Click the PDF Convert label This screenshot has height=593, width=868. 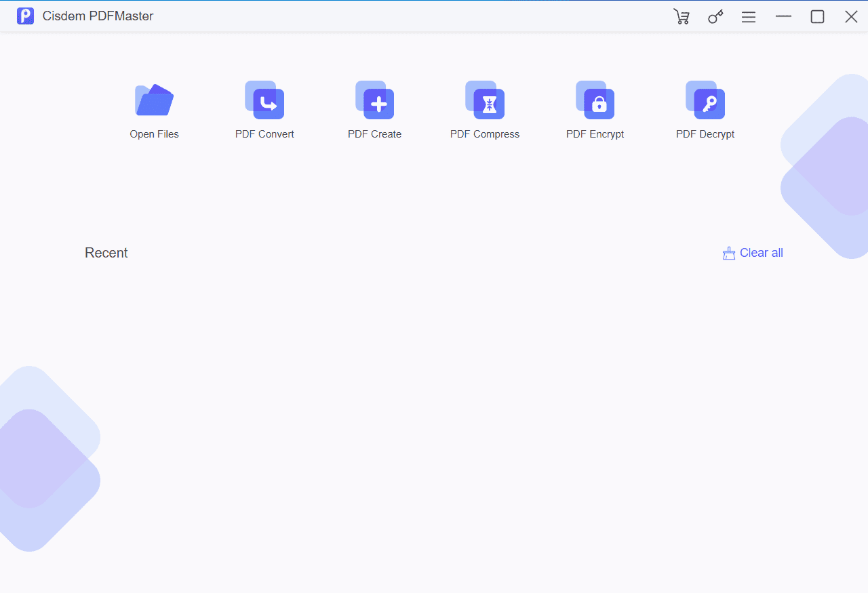tap(264, 134)
